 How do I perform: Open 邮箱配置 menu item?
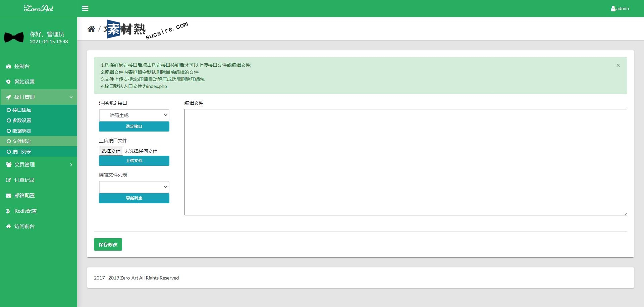tap(39, 196)
